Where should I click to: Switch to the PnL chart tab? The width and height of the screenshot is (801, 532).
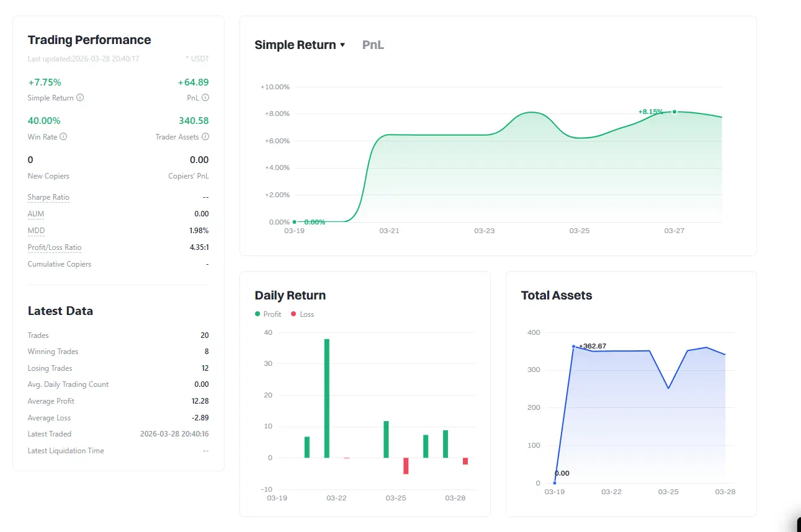(x=373, y=45)
